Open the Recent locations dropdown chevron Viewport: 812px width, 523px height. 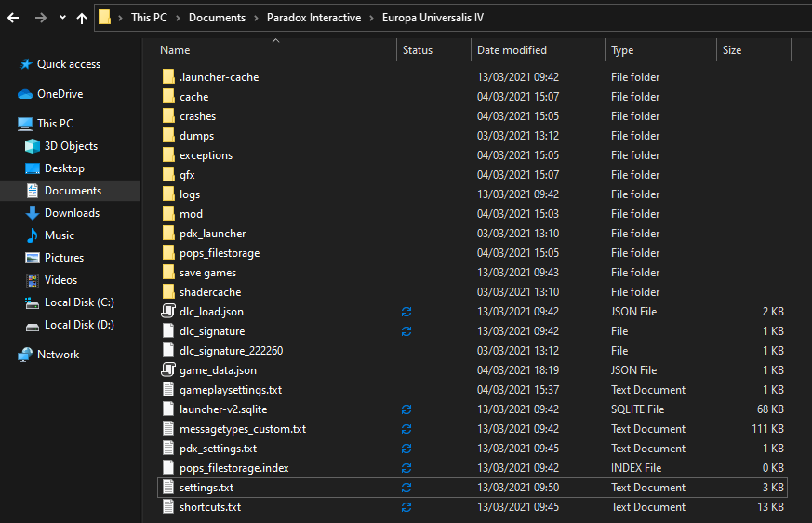point(62,18)
